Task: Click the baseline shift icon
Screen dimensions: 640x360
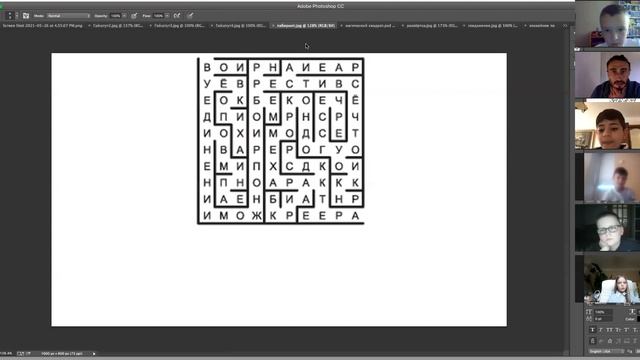Action: pyautogui.click(x=589, y=319)
